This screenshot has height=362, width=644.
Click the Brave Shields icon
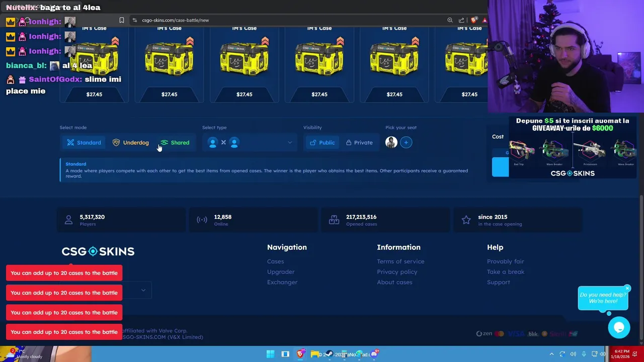coord(473,20)
